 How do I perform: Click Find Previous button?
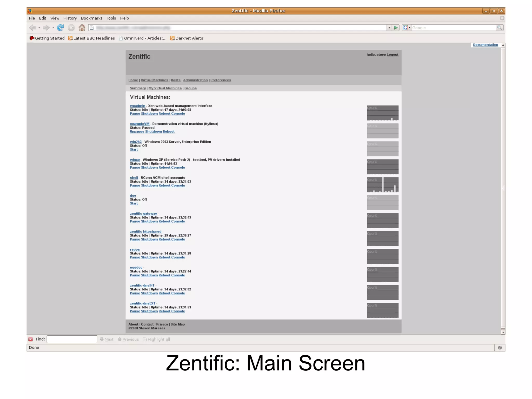click(128, 339)
